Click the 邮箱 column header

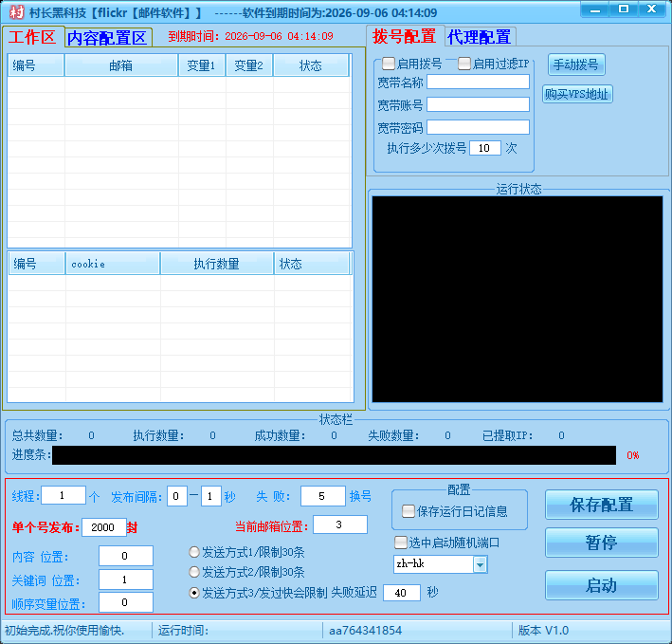coord(120,66)
